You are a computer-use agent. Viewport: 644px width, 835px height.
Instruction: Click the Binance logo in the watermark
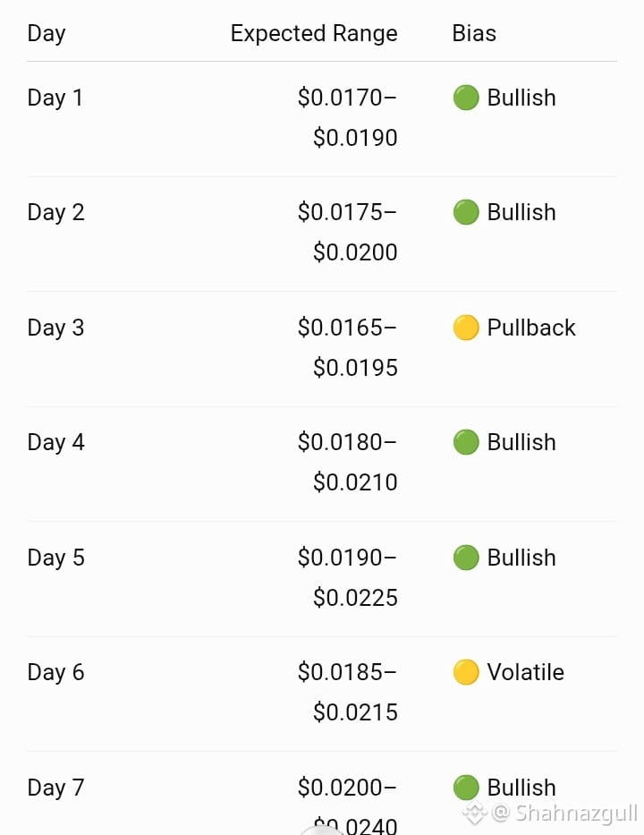coord(475,813)
